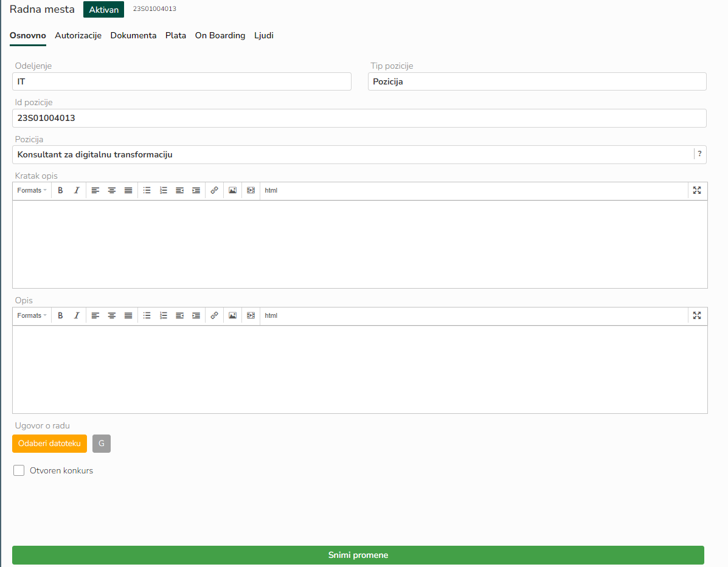Align center in Kratak opis editor
Screen dimensions: 728x567
click(112, 190)
